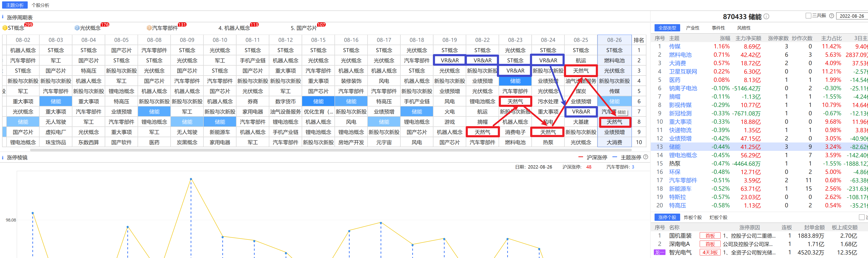This screenshot has width=868, height=258.
Task: Sort by the 炒作次数 column header
Action: click(x=802, y=38)
